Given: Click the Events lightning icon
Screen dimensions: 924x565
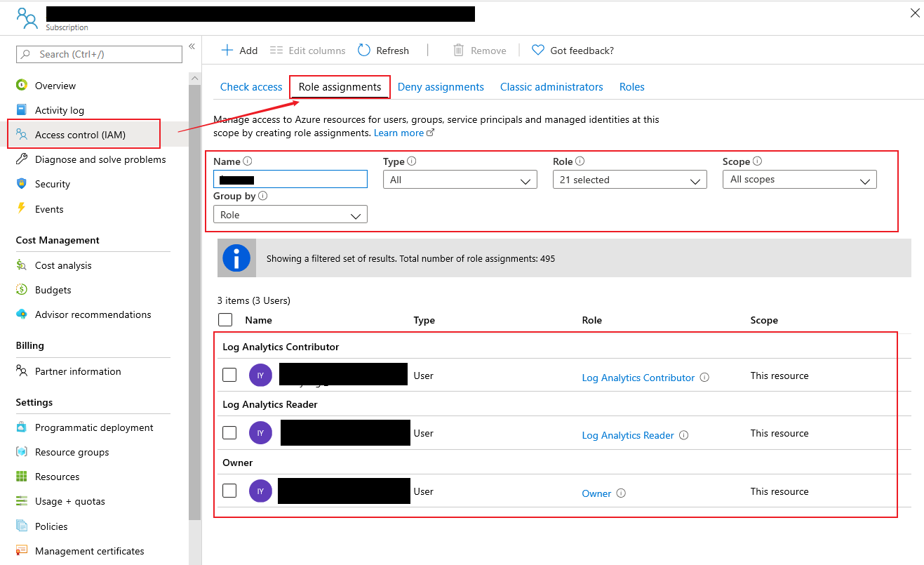Looking at the screenshot, I should point(21,208).
